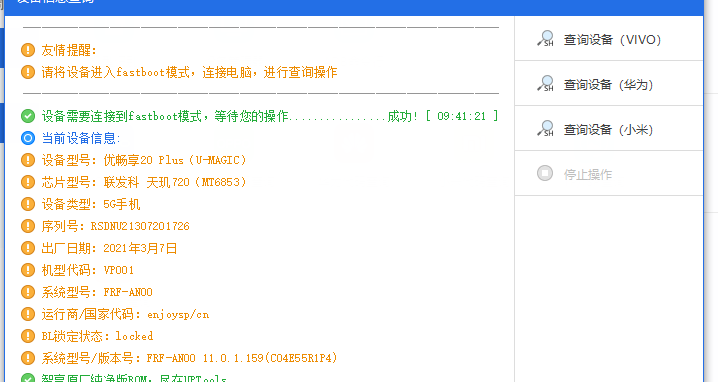Click the warning icon beside 出厂日期
Viewport: 718px width, 382px height.
click(x=28, y=248)
